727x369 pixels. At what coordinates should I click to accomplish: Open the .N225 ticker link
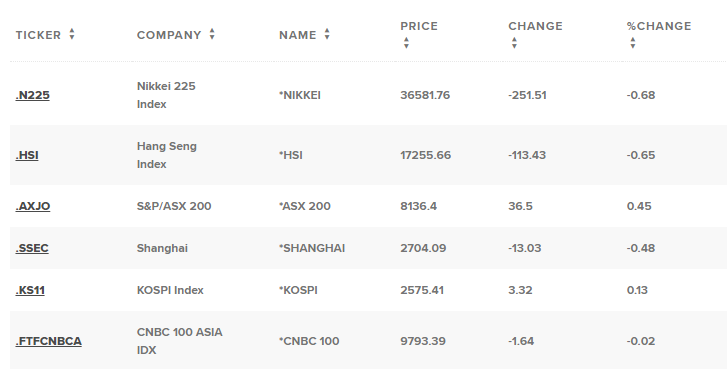pos(32,95)
